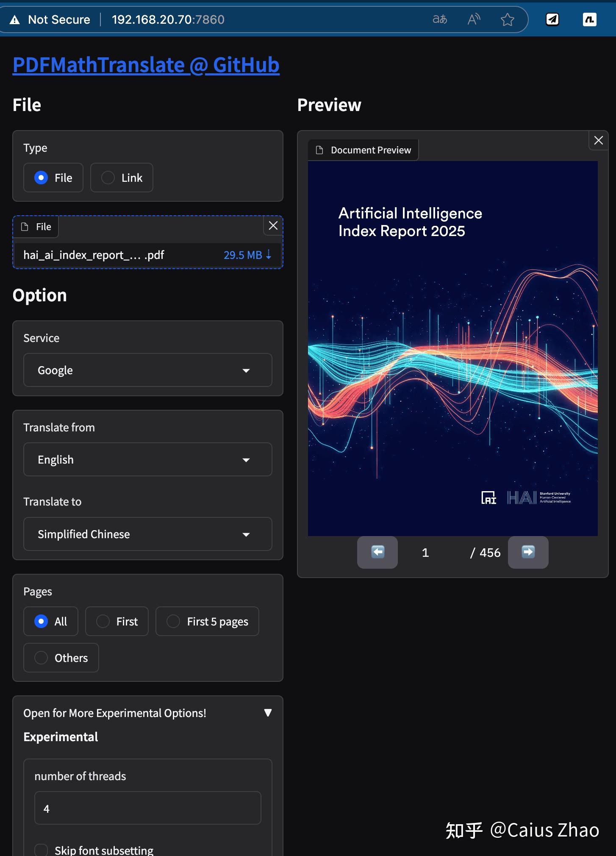This screenshot has width=616, height=856.
Task: Select Others pages radio option
Action: point(41,658)
